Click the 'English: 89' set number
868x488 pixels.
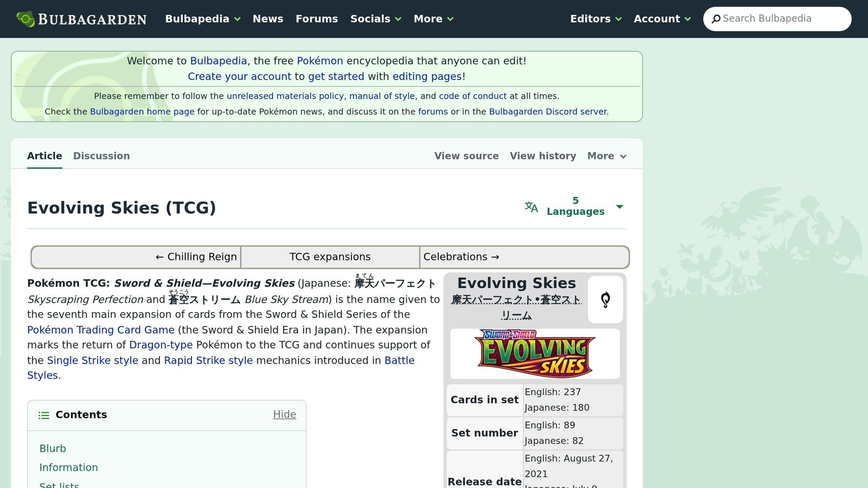pos(550,425)
